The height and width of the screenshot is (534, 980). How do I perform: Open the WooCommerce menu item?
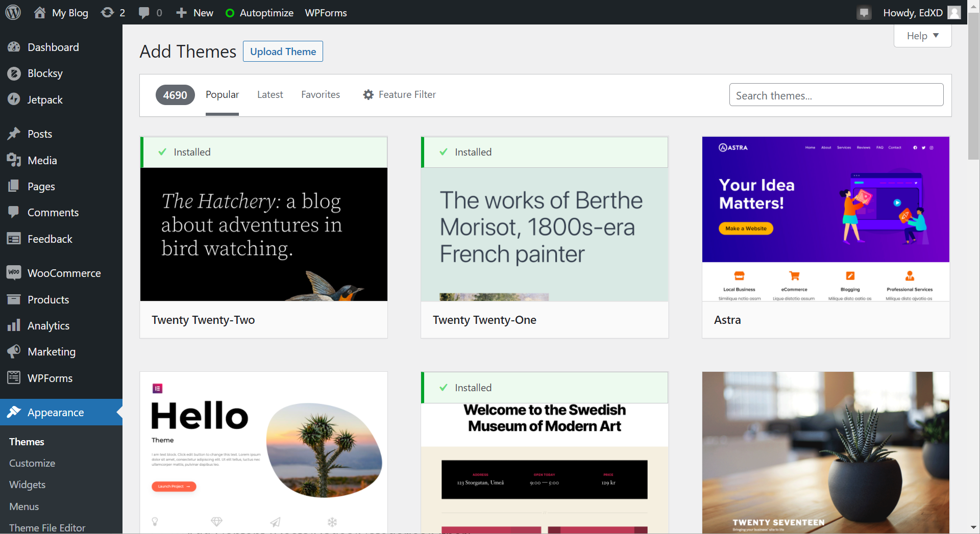coord(61,273)
